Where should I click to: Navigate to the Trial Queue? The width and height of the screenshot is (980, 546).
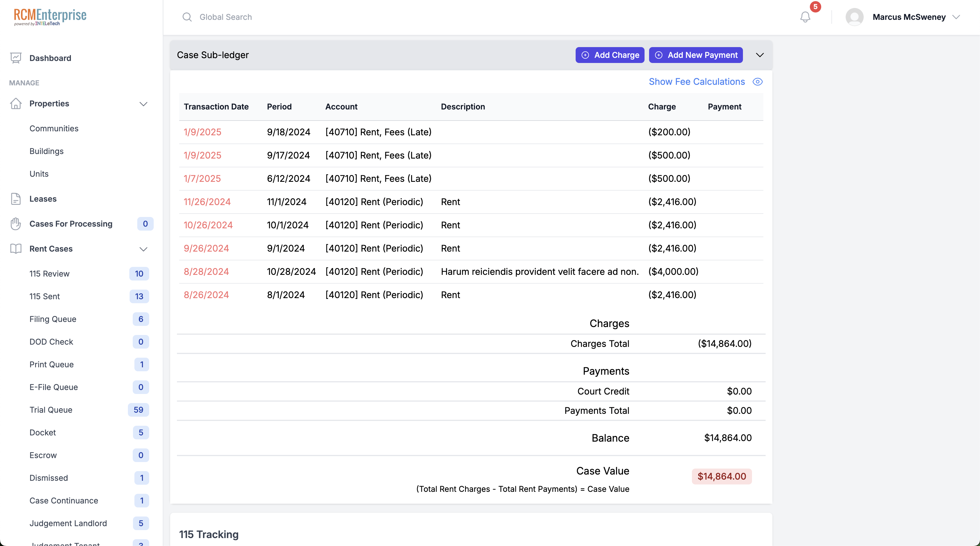click(50, 410)
